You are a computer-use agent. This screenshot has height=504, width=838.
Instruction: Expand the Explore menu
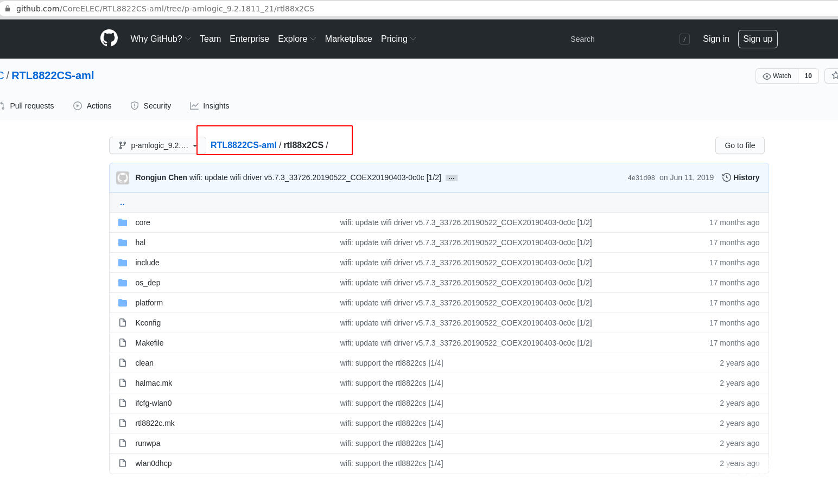pos(297,39)
